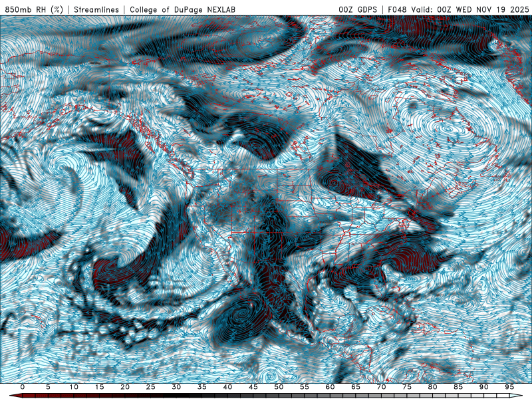Click the "850mb RH (%)" title text
The image size is (532, 399).
point(34,10)
